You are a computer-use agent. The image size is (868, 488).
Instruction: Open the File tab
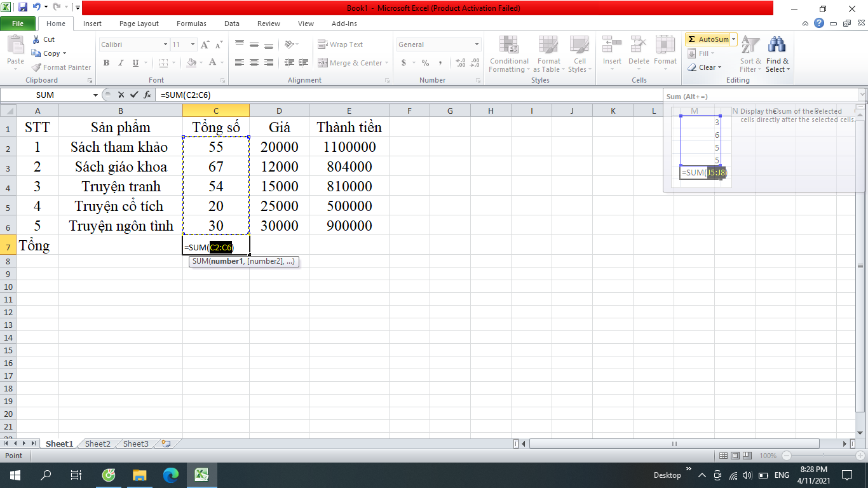click(x=18, y=24)
